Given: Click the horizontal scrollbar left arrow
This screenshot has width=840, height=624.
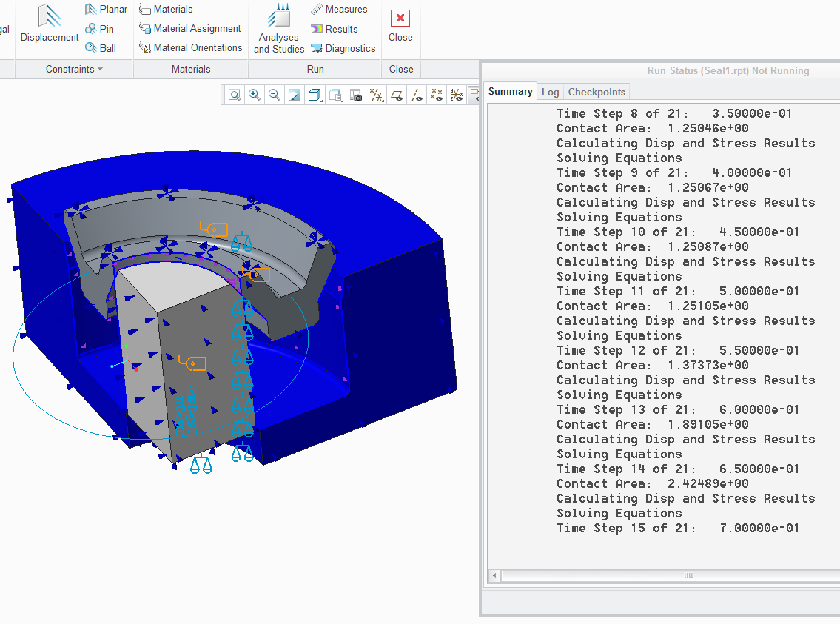Looking at the screenshot, I should (x=494, y=576).
